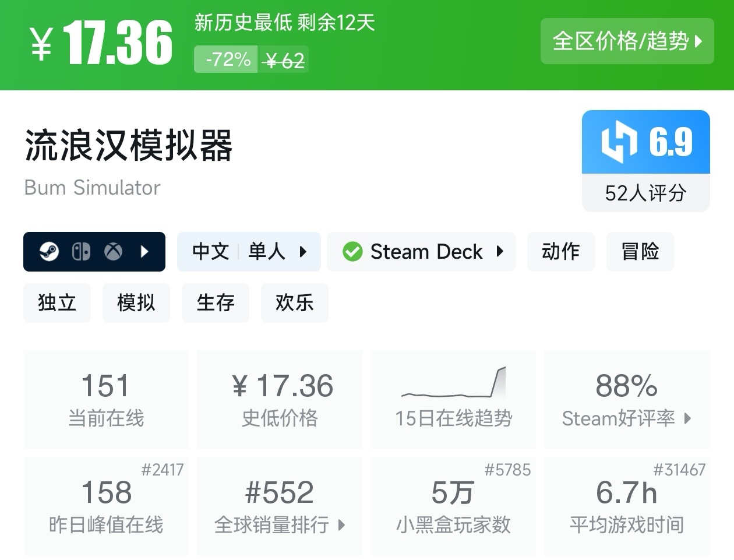The width and height of the screenshot is (734, 560).
Task: Open the 史低价格 ¥17.36 stat card
Action: click(280, 399)
